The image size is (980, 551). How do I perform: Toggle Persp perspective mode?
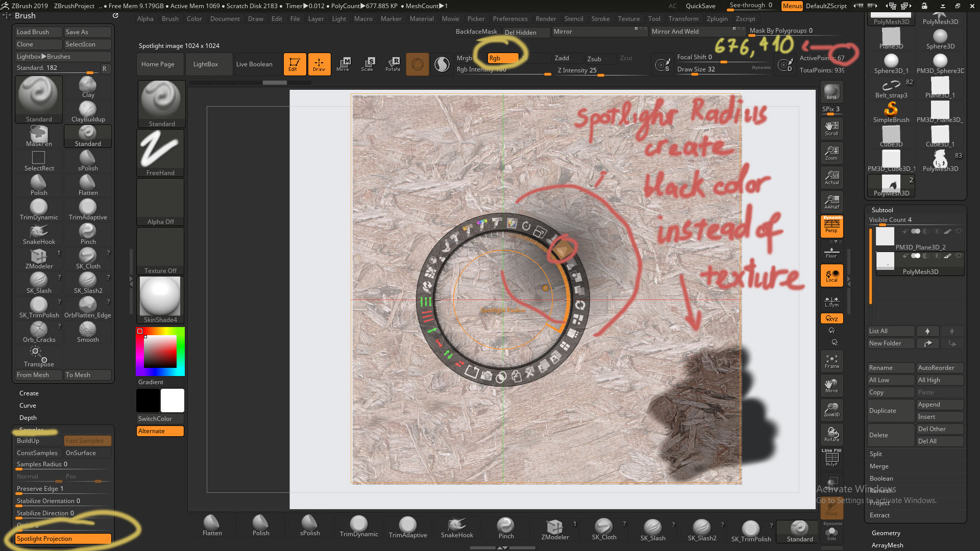click(x=831, y=226)
